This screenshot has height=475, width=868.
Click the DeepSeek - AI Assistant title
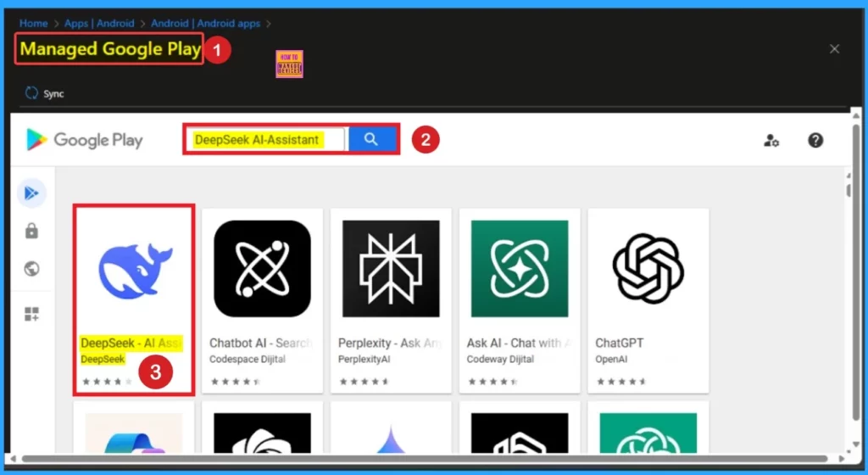(x=131, y=344)
